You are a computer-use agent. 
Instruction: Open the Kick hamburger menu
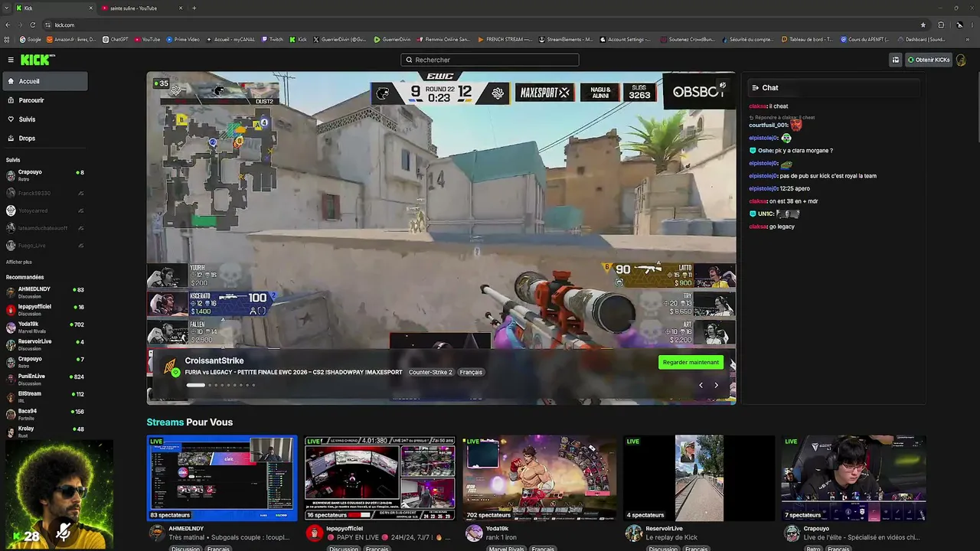click(11, 60)
